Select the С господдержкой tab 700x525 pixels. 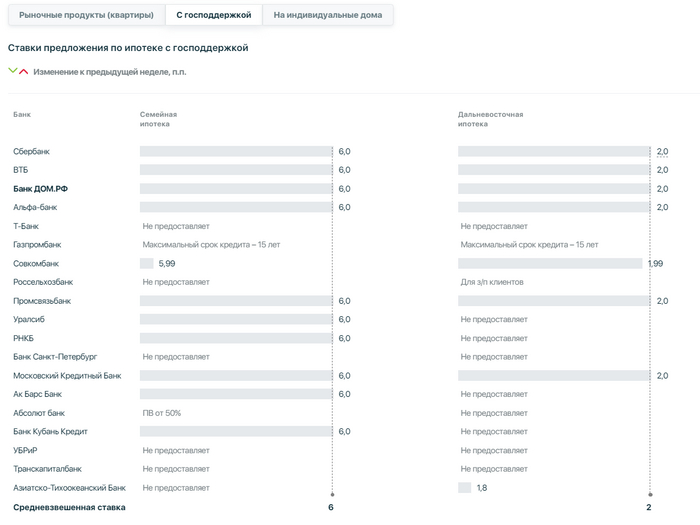[213, 15]
